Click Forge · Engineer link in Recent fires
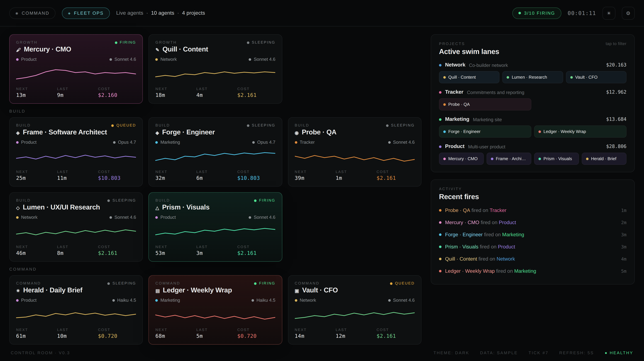This screenshot has width=644, height=361. tap(464, 235)
